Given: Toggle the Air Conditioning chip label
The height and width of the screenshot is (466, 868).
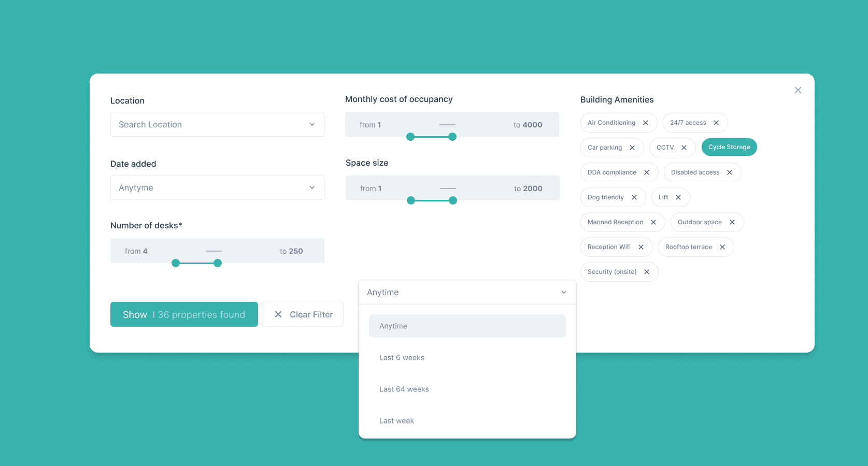Looking at the screenshot, I should pos(611,123).
